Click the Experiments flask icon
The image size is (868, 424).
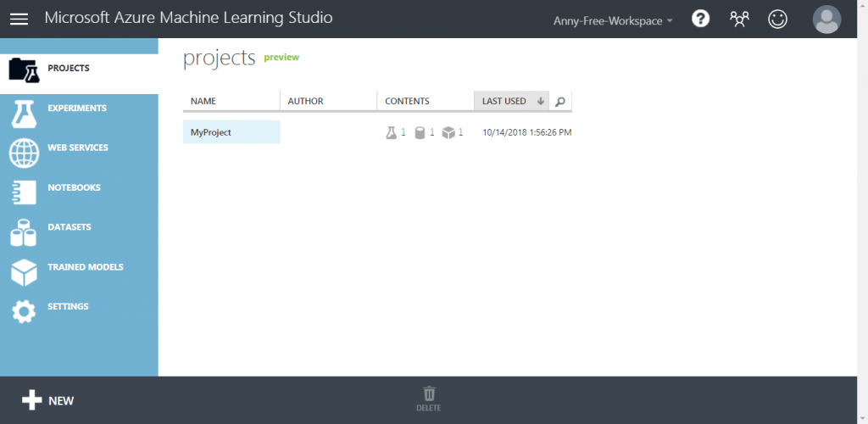[x=25, y=114]
